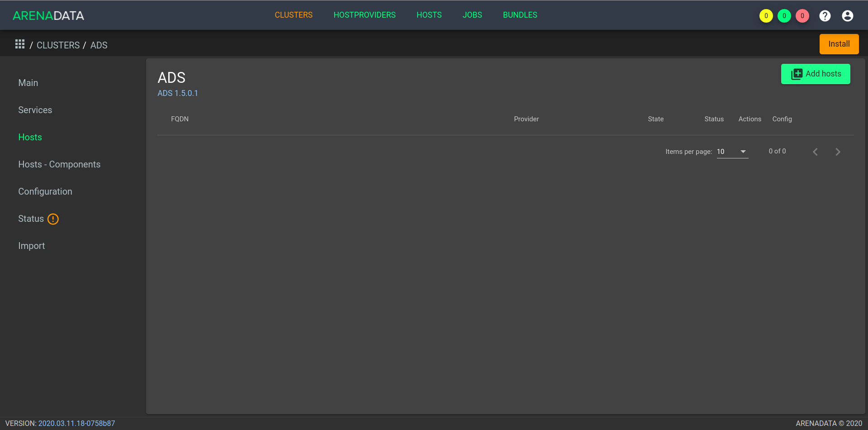The height and width of the screenshot is (430, 868).
Task: Open the CLUSTERS top menu
Action: (294, 15)
